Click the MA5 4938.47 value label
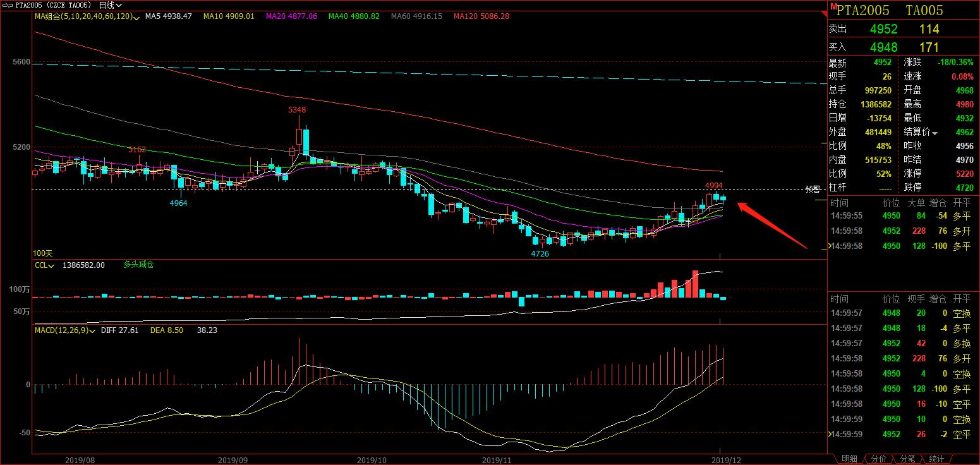 tap(168, 16)
